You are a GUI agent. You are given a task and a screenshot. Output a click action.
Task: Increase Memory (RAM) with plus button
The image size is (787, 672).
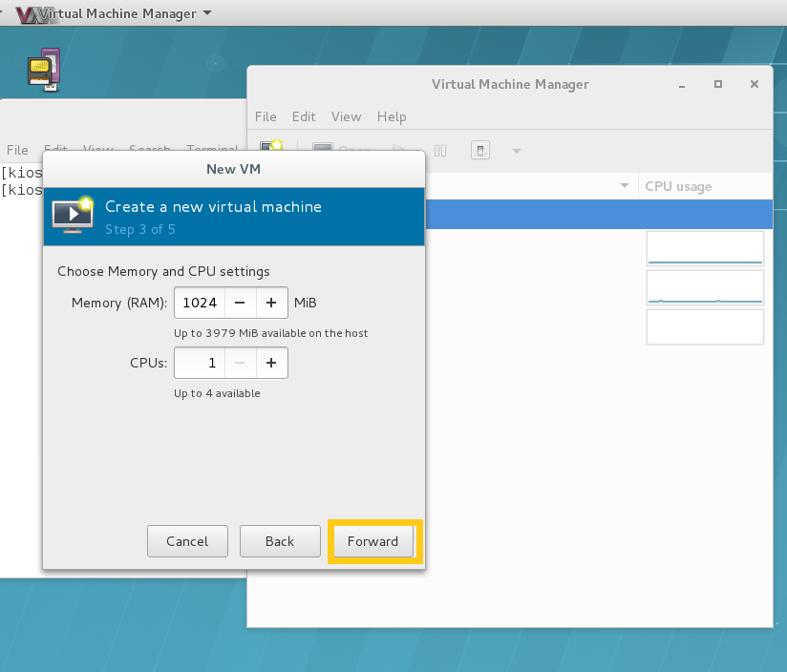tap(271, 303)
